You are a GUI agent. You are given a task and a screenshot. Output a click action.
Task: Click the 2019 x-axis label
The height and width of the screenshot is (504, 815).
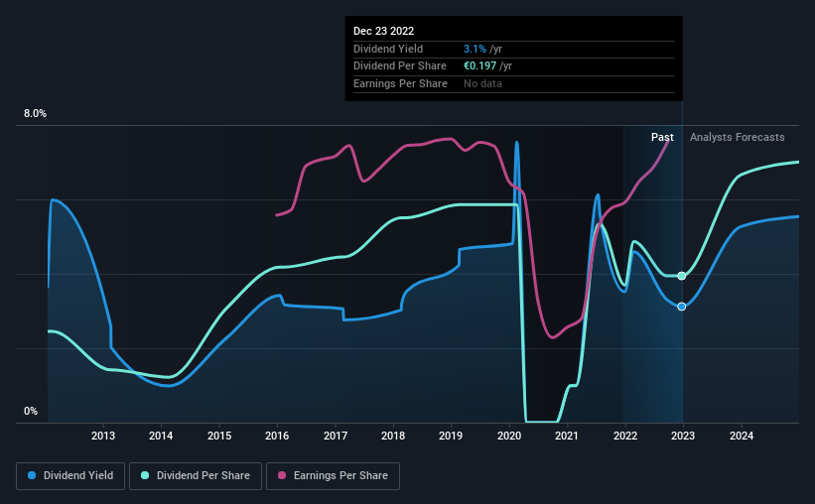tap(451, 436)
